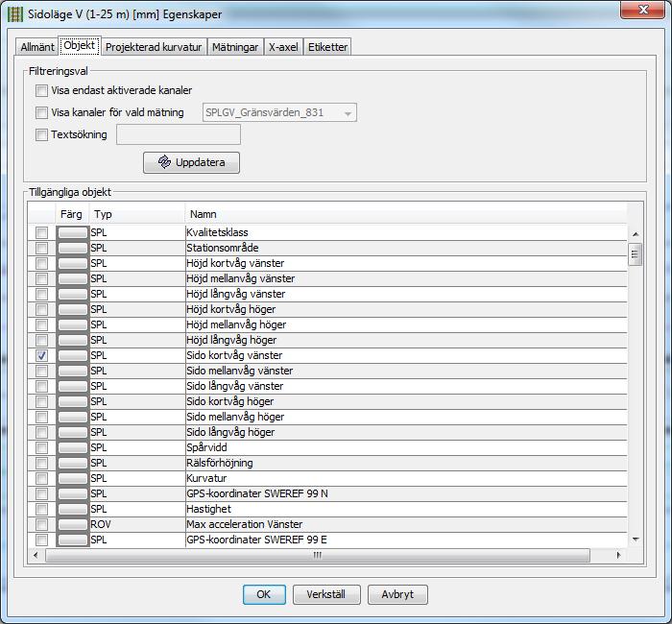This screenshot has height=624, width=672.
Task: Click the horizontal scroll left arrow
Action: 36,555
